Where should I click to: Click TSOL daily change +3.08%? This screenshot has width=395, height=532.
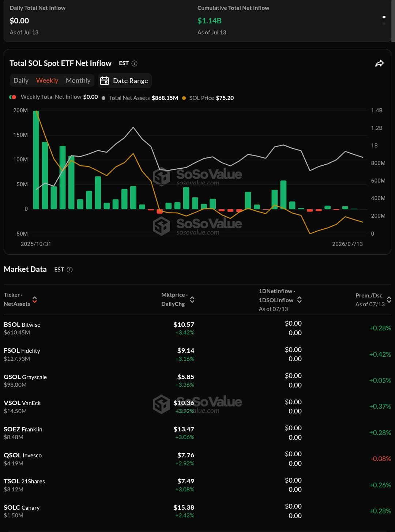pyautogui.click(x=185, y=490)
